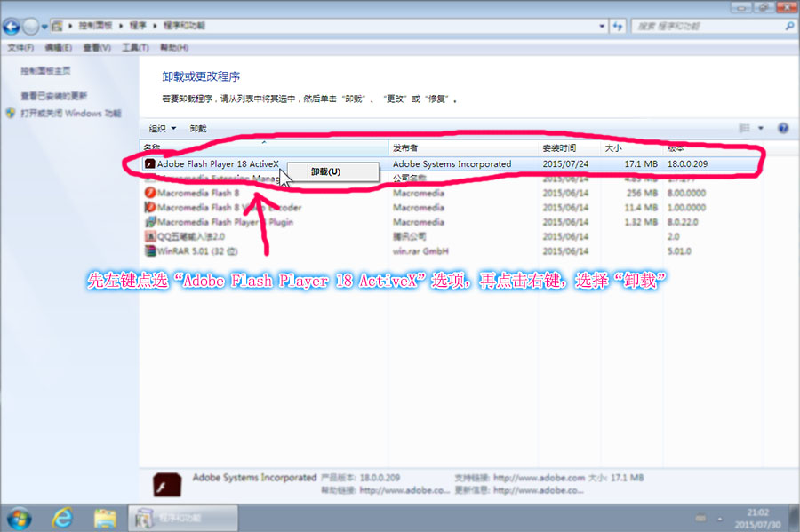Image resolution: width=800 pixels, height=532 pixels.
Task: Navigate to 控制面板 in the address bar
Action: click(x=95, y=26)
